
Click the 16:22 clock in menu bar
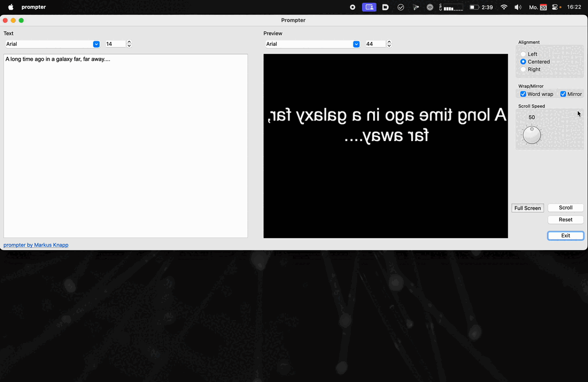[x=574, y=7]
